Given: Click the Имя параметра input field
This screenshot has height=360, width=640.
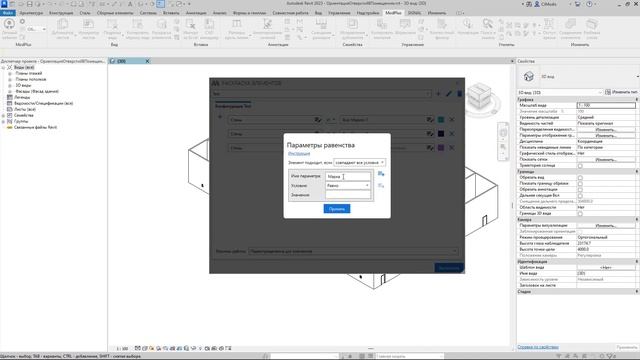Looking at the screenshot, I should click(x=348, y=176).
